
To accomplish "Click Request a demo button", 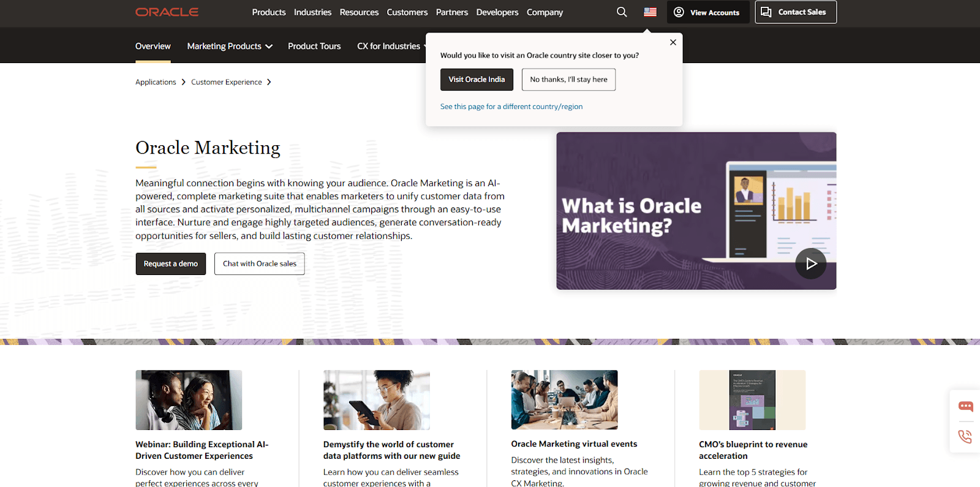I will 171,264.
